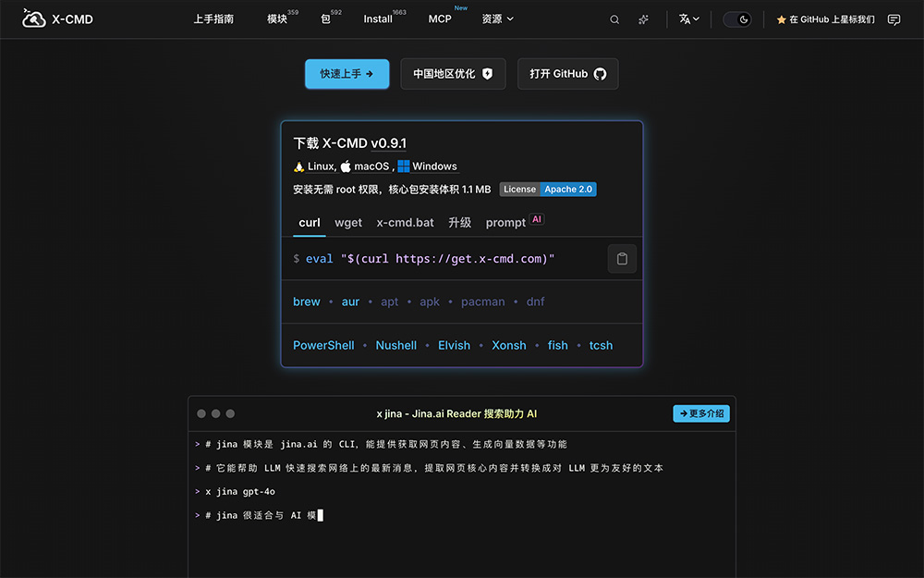Click the eval curl command text
The image size is (924, 578).
pyautogui.click(x=431, y=259)
